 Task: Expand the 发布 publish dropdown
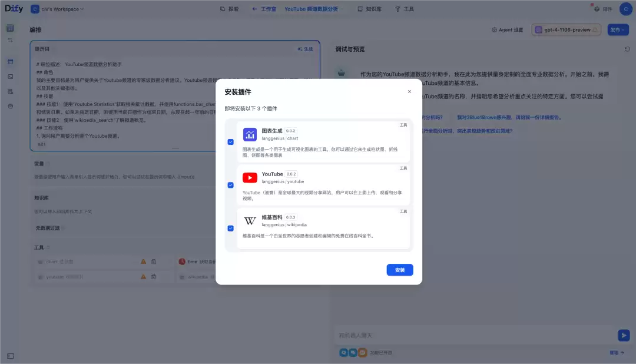click(618, 29)
